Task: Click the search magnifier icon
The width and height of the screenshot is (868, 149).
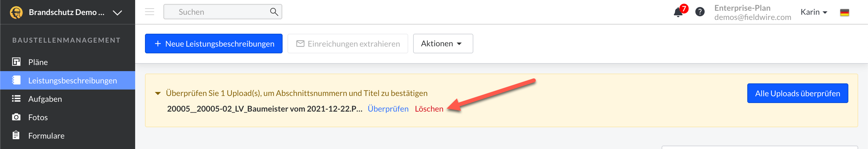Action: pyautogui.click(x=274, y=12)
